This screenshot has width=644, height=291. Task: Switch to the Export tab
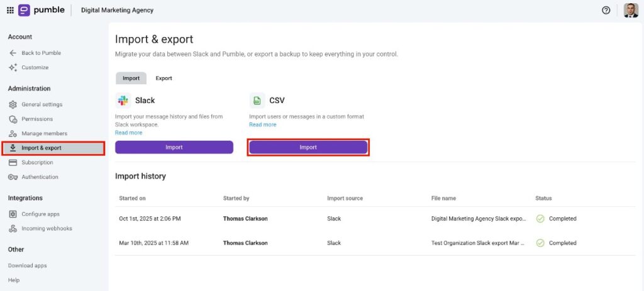pos(164,78)
